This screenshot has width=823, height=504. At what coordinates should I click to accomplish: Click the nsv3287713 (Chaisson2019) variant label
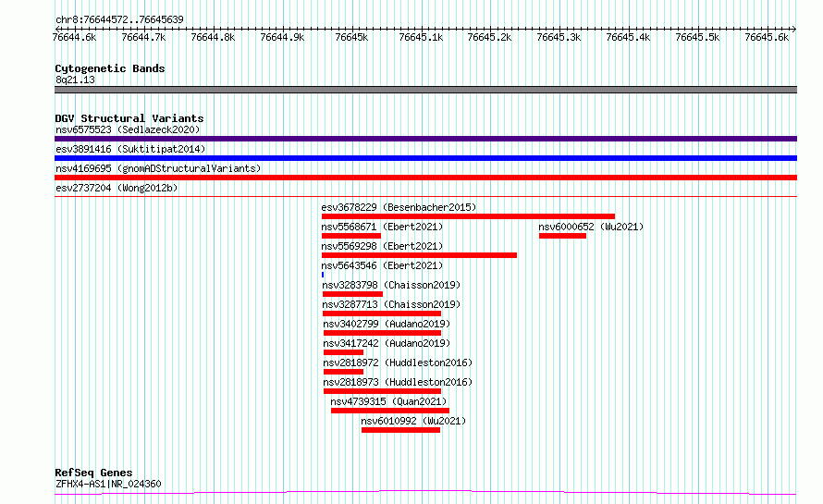[391, 304]
